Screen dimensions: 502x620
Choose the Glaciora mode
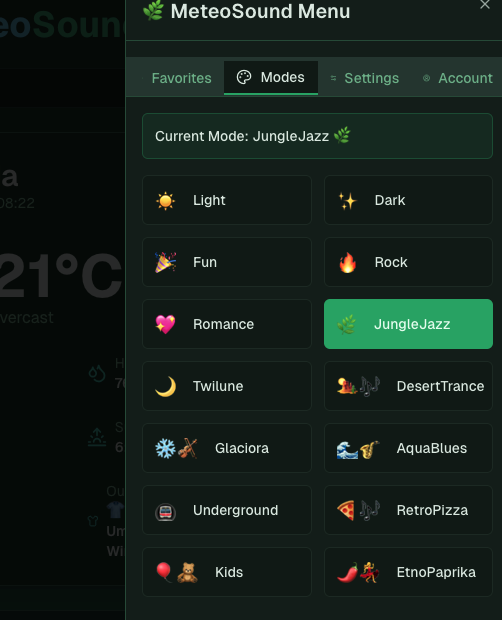(x=227, y=448)
